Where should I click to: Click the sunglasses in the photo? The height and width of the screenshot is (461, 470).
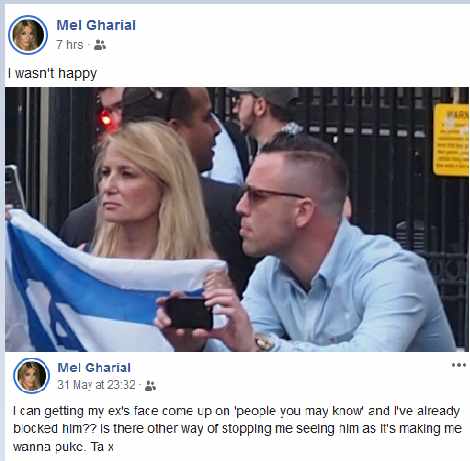[272, 196]
